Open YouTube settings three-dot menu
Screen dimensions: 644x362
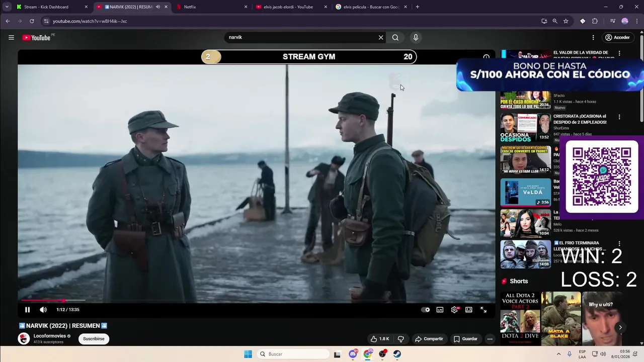tap(593, 37)
